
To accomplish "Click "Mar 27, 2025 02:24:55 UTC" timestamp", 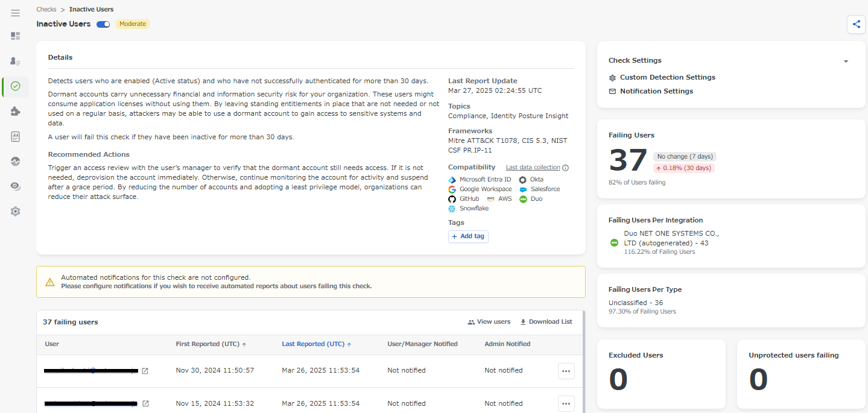I will pyautogui.click(x=495, y=91).
